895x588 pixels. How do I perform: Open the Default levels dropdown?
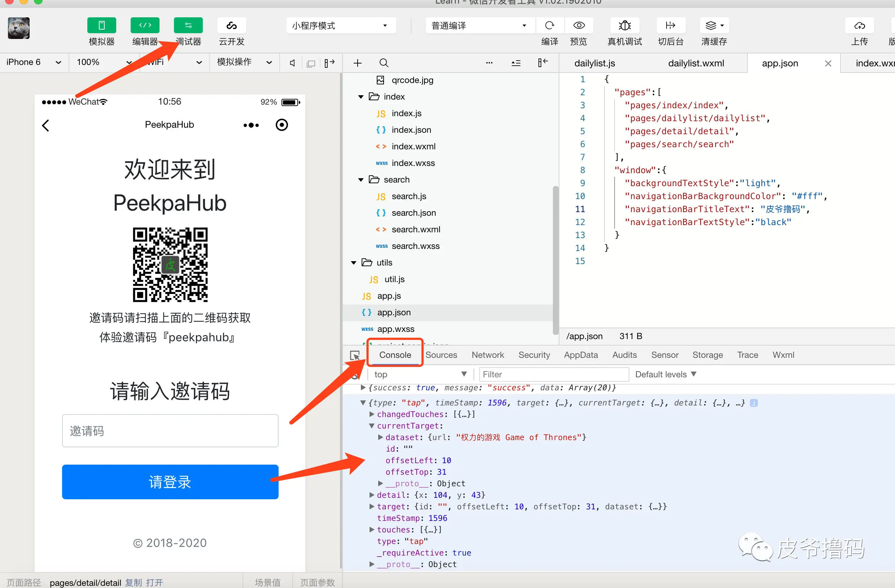tap(665, 374)
